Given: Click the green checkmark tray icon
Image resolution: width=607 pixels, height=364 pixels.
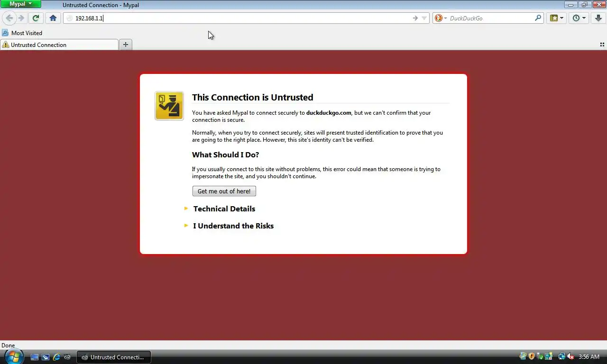Looking at the screenshot, I should tap(540, 356).
